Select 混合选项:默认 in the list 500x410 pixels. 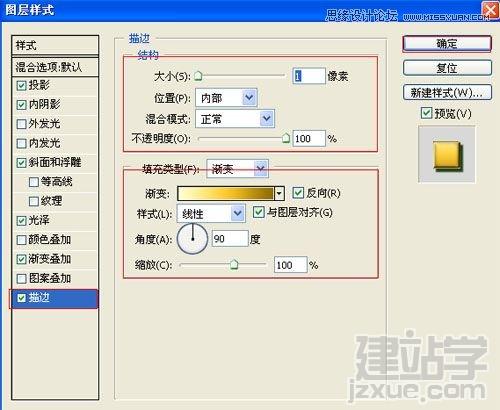pos(55,67)
